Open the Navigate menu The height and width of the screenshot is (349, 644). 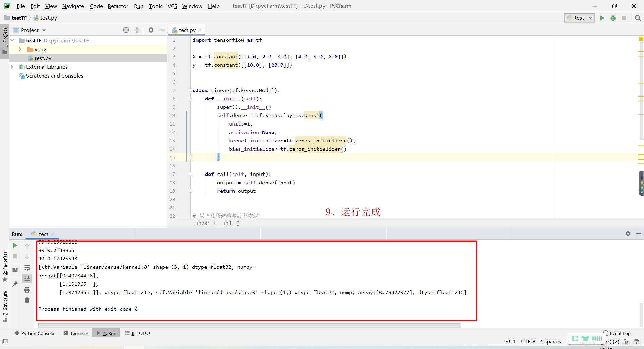click(x=73, y=6)
